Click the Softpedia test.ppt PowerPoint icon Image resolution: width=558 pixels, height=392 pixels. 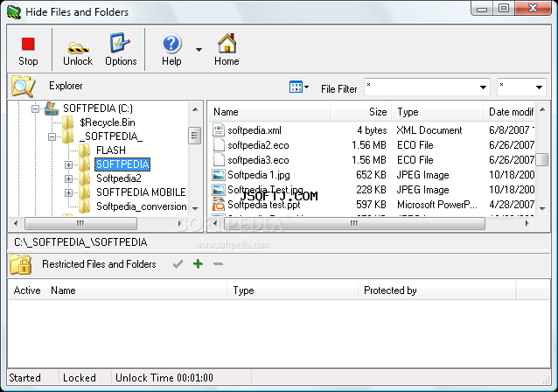[x=219, y=205]
